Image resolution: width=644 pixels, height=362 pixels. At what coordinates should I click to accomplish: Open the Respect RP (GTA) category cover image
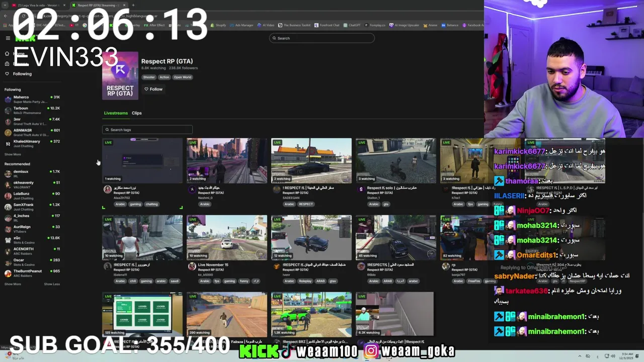pyautogui.click(x=120, y=75)
